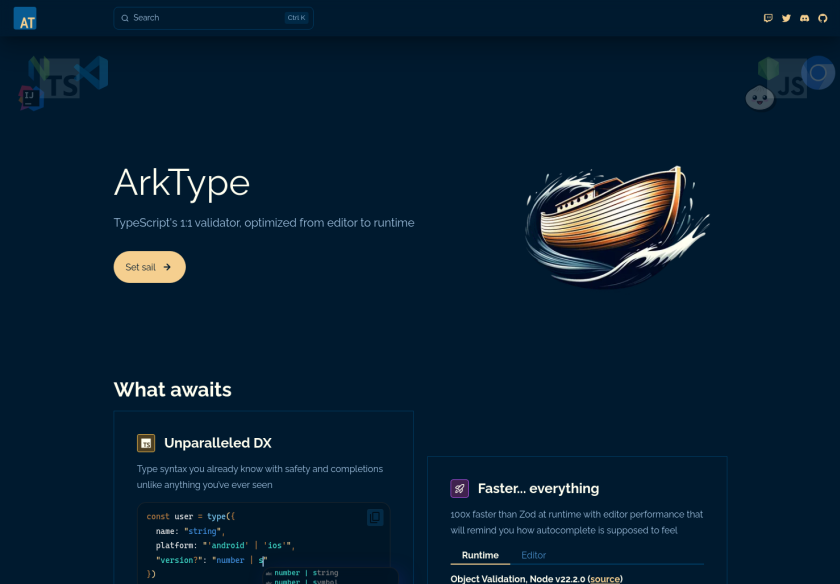Click the Neovim logo icon
Viewport: 840px width, 584px height.
(x=39, y=69)
